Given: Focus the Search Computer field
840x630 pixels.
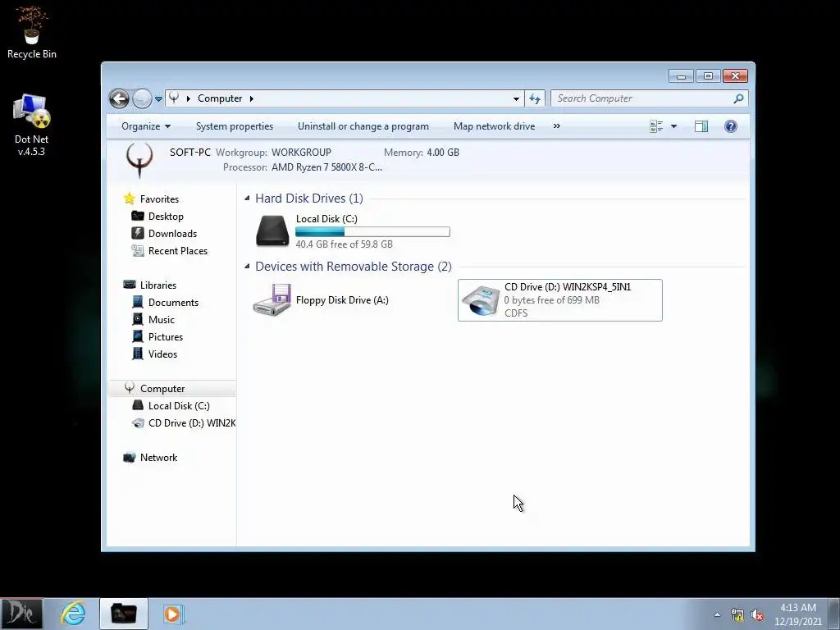Looking at the screenshot, I should (x=643, y=98).
